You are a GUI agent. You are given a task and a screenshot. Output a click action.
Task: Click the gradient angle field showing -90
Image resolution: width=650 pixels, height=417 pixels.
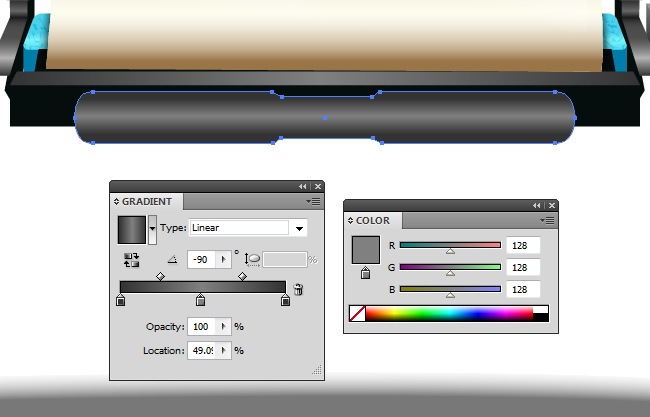coord(202,259)
